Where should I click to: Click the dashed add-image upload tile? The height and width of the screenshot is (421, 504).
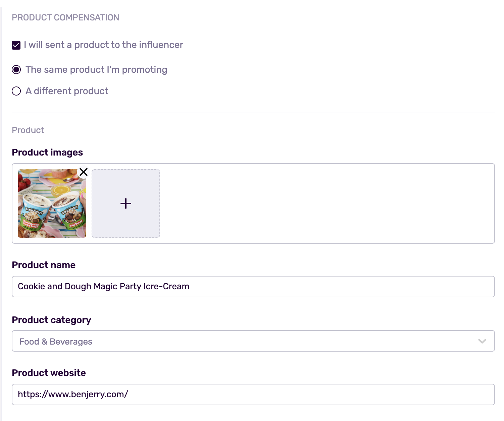click(x=126, y=203)
